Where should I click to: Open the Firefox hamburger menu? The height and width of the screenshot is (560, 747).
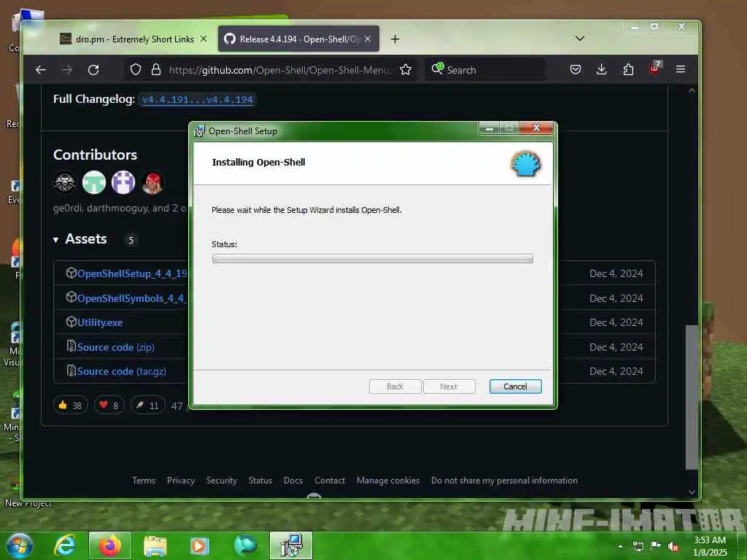(x=681, y=69)
